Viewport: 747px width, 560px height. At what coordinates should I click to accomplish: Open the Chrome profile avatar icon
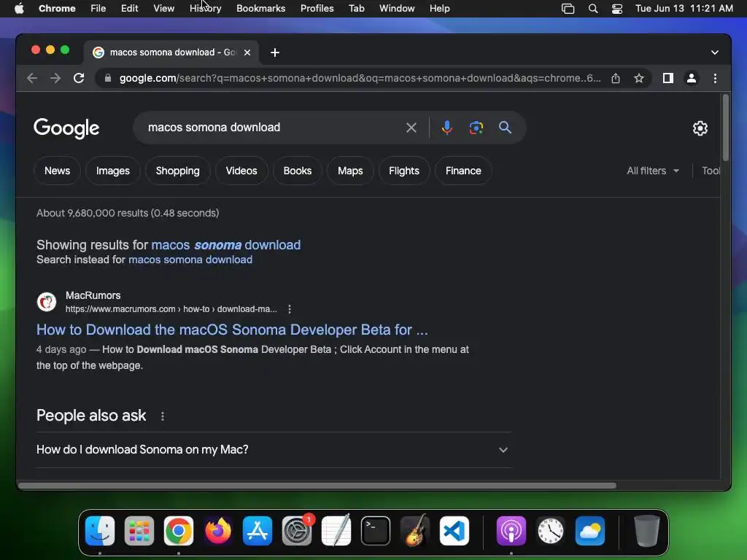[x=692, y=78]
